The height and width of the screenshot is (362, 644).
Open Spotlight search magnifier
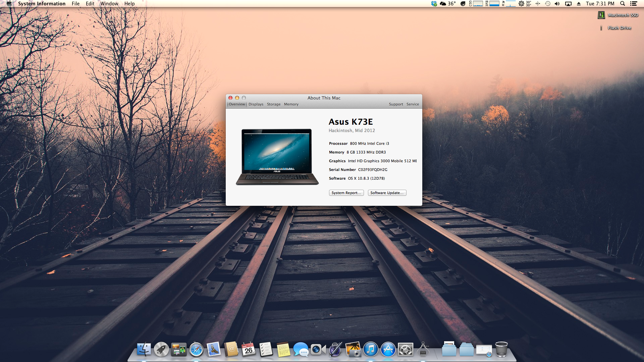tap(623, 4)
